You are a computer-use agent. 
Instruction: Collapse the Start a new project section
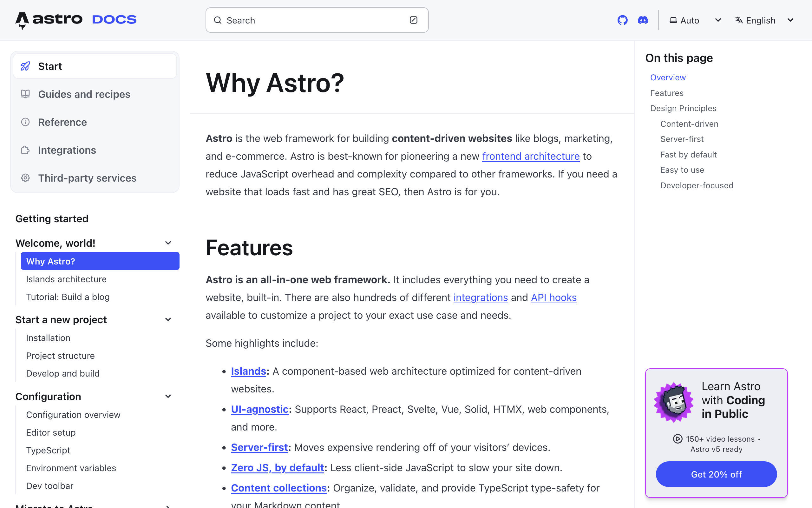[168, 319]
